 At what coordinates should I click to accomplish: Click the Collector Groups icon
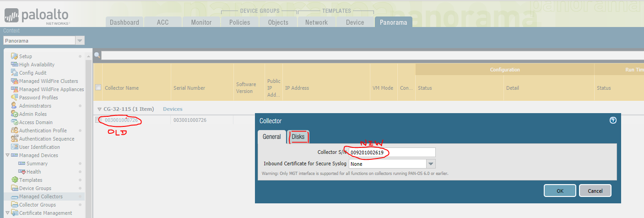point(15,205)
